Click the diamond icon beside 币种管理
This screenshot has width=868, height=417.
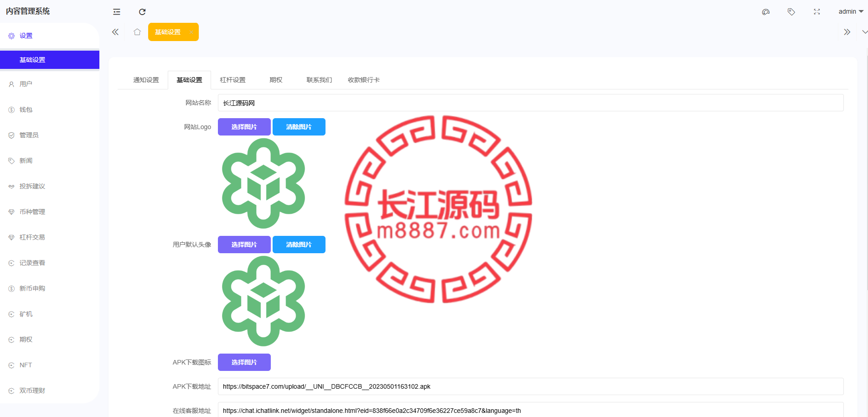tap(11, 212)
